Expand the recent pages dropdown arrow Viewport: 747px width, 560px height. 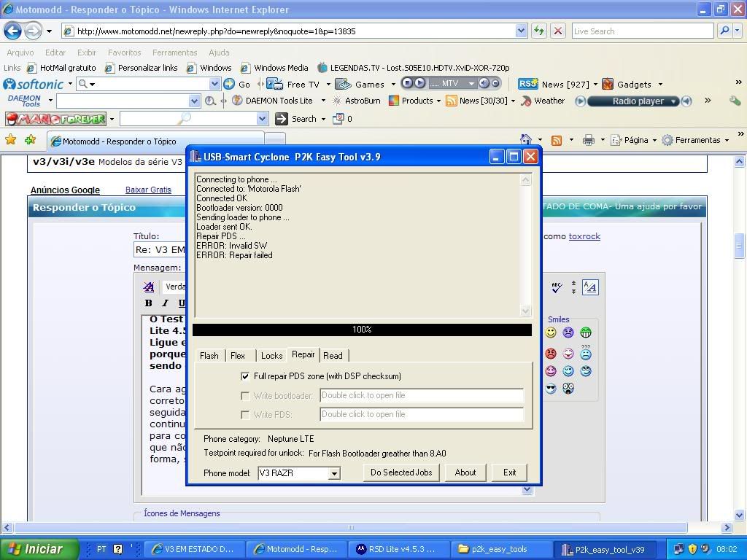coord(49,31)
